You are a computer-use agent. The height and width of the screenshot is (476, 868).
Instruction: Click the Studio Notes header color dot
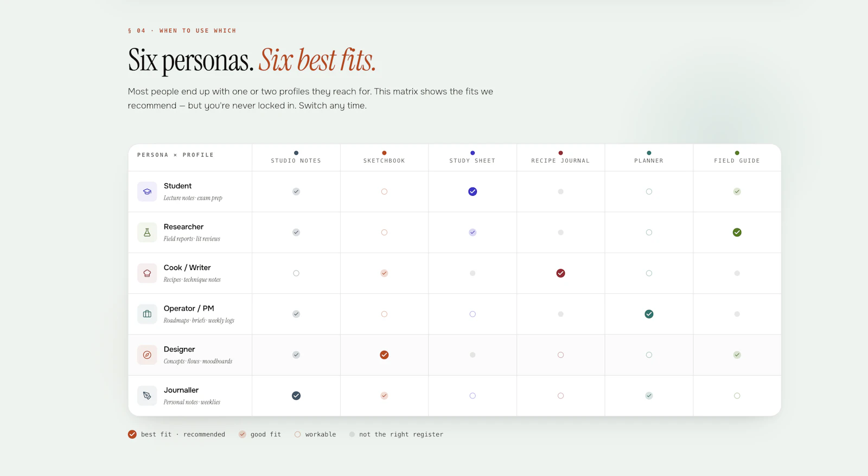click(296, 153)
